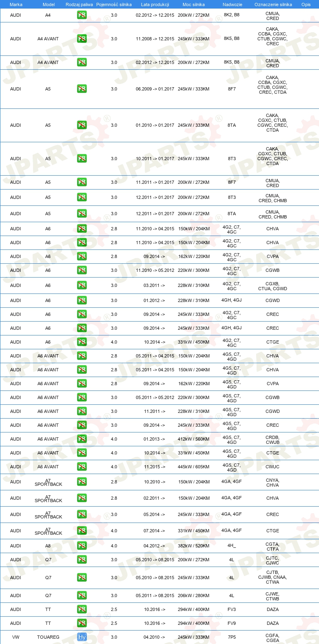Click the fuel icon in the A6 Avant 445kW row

coord(82,467)
